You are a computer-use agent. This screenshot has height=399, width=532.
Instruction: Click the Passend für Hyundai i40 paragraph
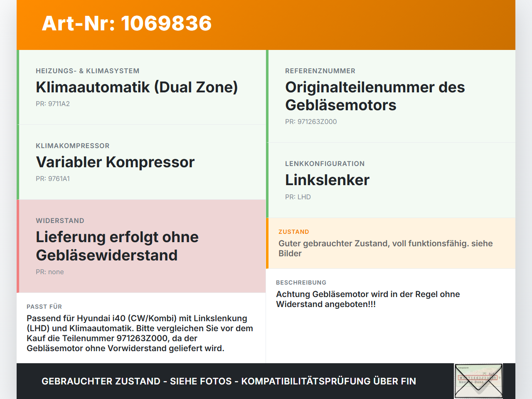(140, 333)
